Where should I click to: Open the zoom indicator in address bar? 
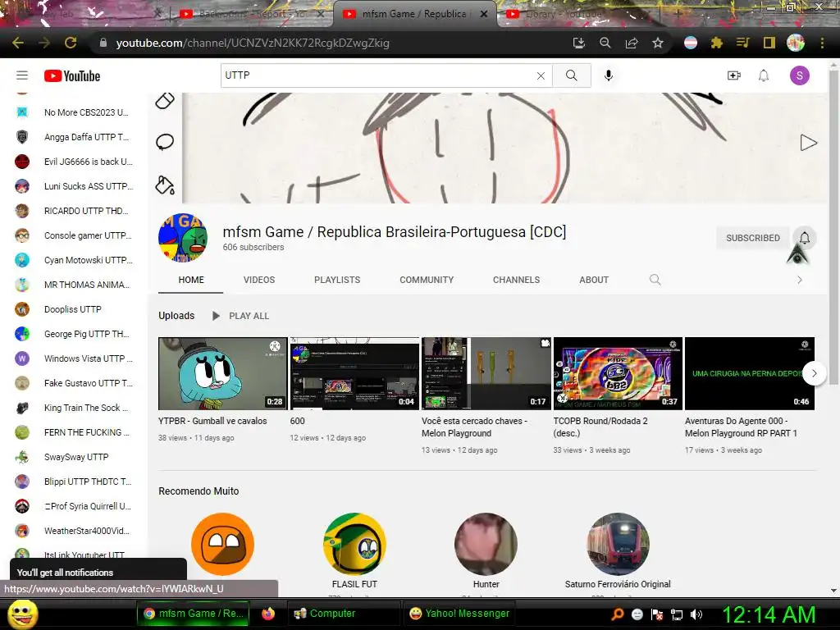[x=605, y=43]
